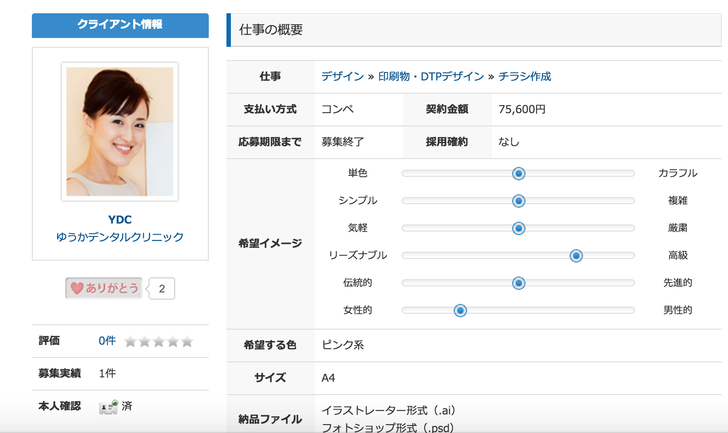Viewport: 728px width, 433px height.
Task: Click the ありがとう heart button
Action: 104,288
